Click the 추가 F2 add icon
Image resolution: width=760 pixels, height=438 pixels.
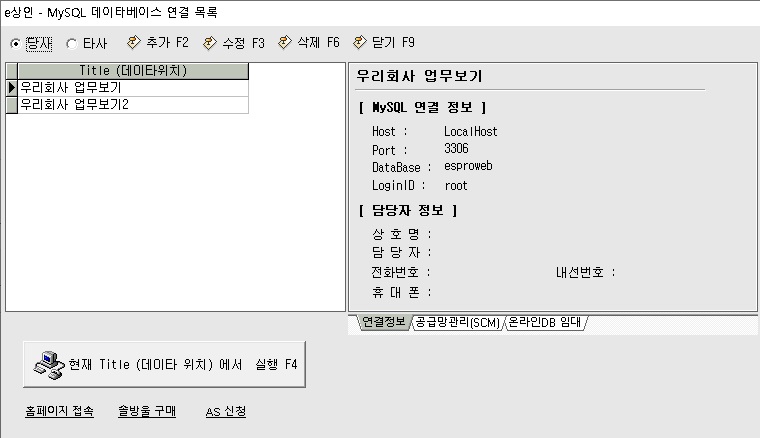[x=134, y=43]
